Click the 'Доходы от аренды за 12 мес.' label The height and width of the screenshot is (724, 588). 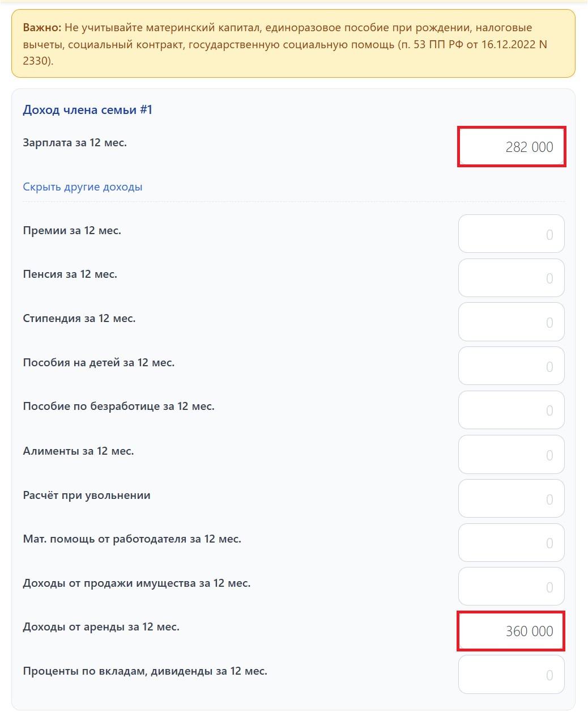tap(101, 627)
